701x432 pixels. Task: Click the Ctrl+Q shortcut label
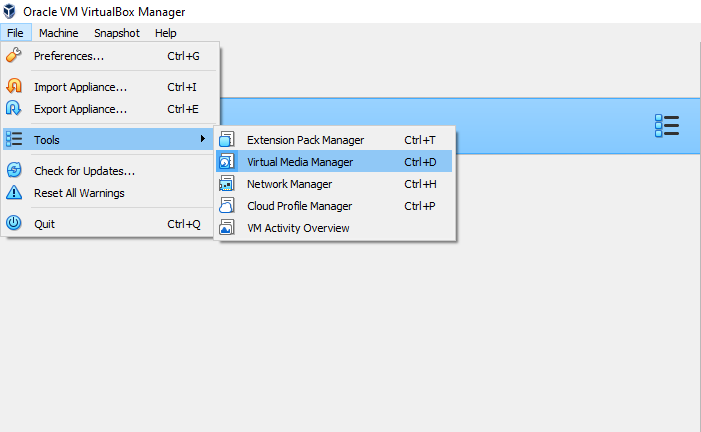pyautogui.click(x=184, y=224)
